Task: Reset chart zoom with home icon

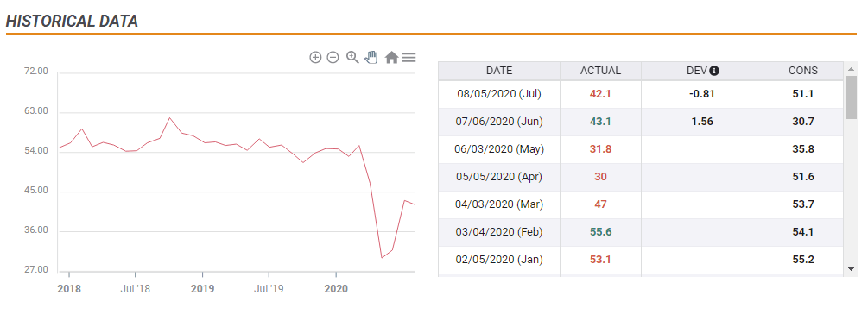Action: pyautogui.click(x=391, y=57)
